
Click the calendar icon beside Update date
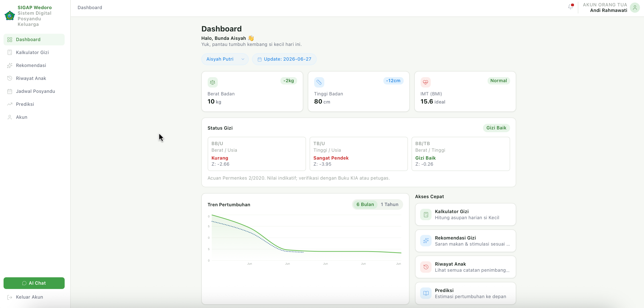point(259,59)
